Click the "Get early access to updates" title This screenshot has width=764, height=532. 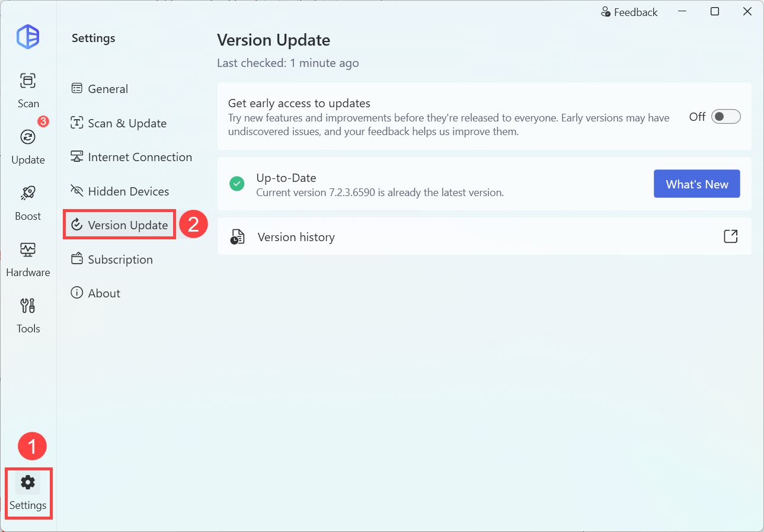point(299,104)
